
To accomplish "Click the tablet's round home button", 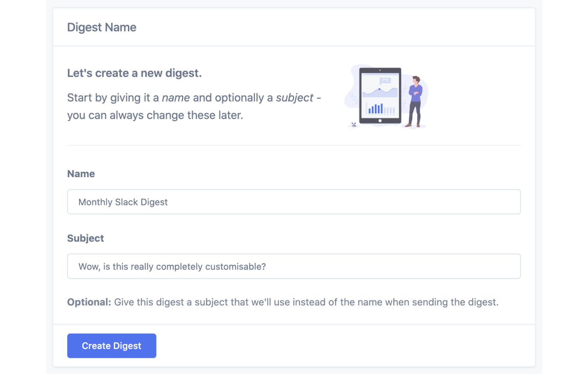I will tap(380, 121).
